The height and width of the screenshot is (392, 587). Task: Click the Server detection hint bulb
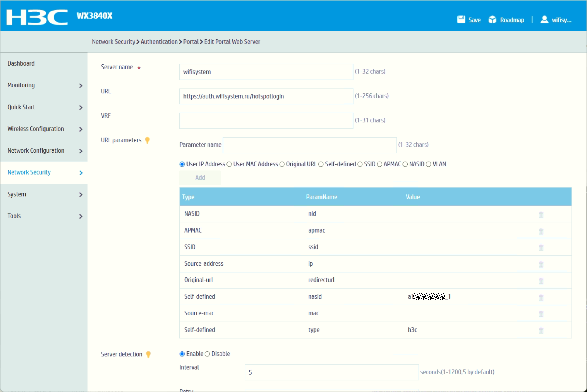[148, 355]
